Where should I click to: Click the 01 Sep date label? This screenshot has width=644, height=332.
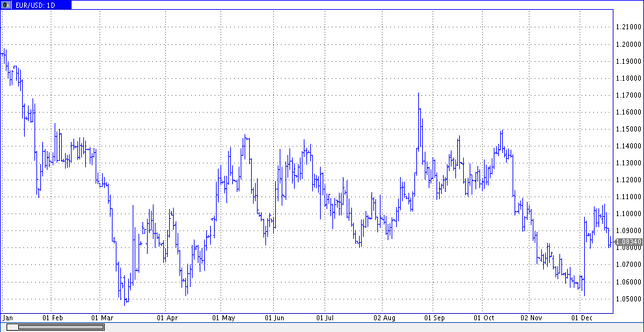(x=435, y=318)
